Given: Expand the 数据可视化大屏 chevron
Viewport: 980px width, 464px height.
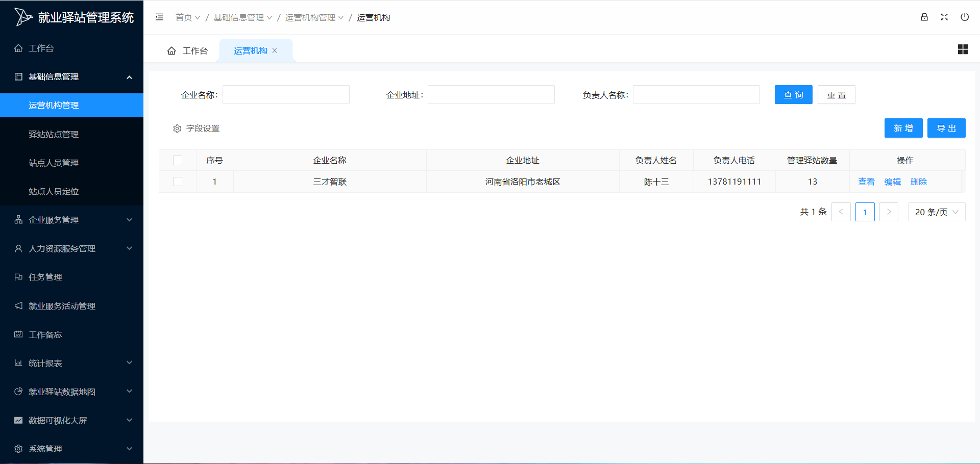Looking at the screenshot, I should (x=129, y=420).
